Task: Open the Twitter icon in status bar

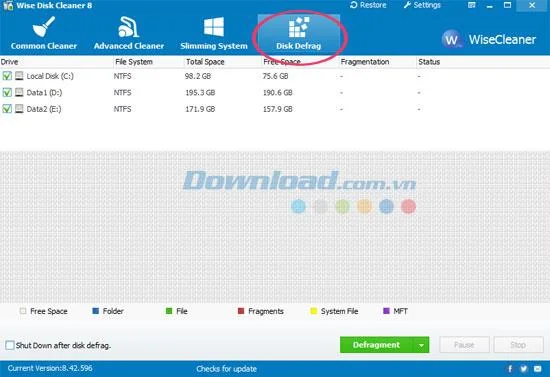Action: tap(524, 369)
